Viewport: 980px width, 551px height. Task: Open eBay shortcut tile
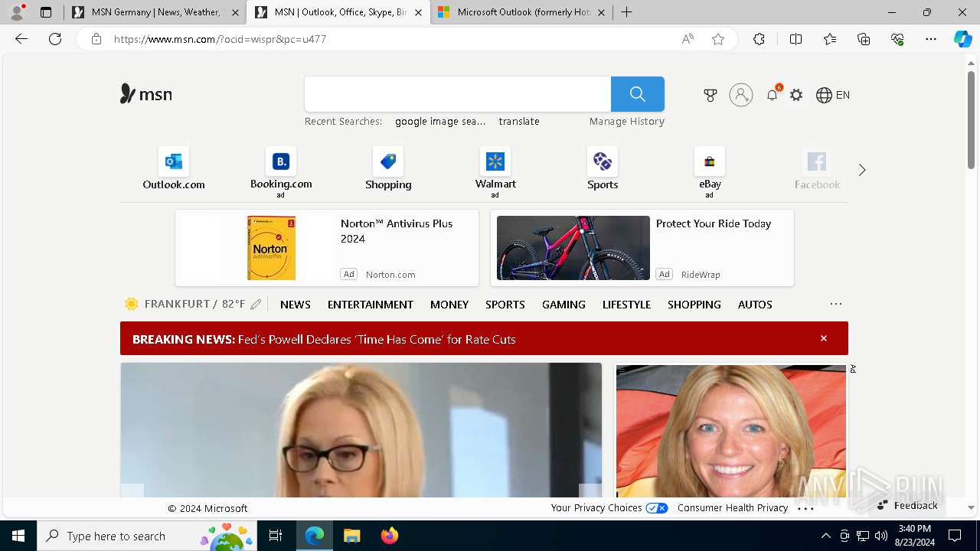[710, 172]
